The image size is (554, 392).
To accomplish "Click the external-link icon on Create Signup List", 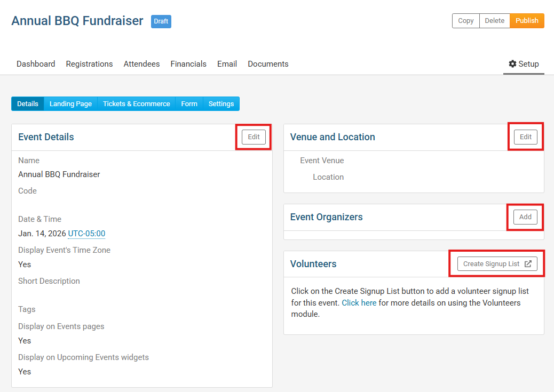I will point(528,264).
